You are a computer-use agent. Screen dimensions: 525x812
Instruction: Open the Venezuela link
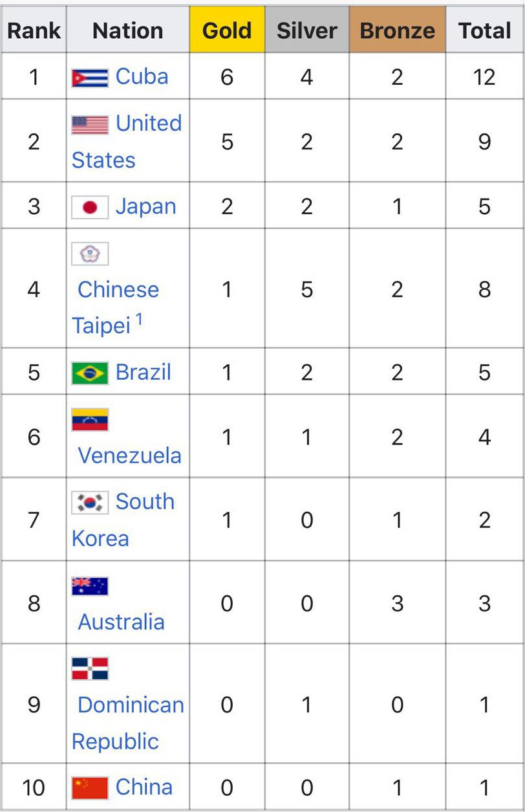coord(129,455)
